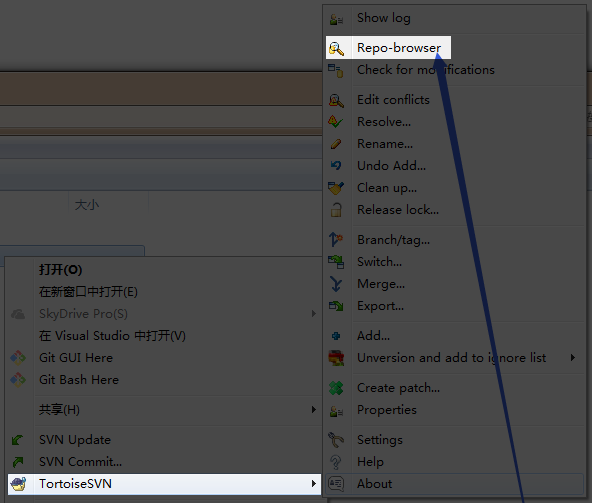This screenshot has width=592, height=503.
Task: Click the SkyDrive Pro cloud icon
Action: click(18, 314)
